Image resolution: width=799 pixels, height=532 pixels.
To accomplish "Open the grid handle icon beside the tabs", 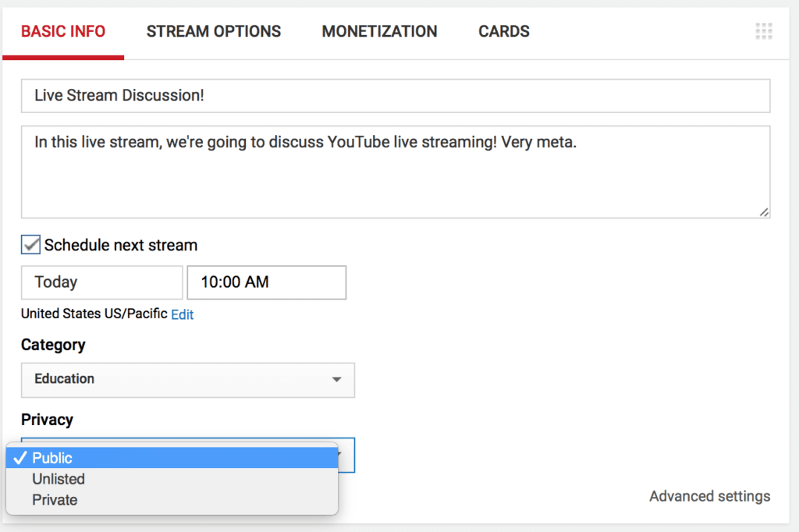I will (763, 32).
